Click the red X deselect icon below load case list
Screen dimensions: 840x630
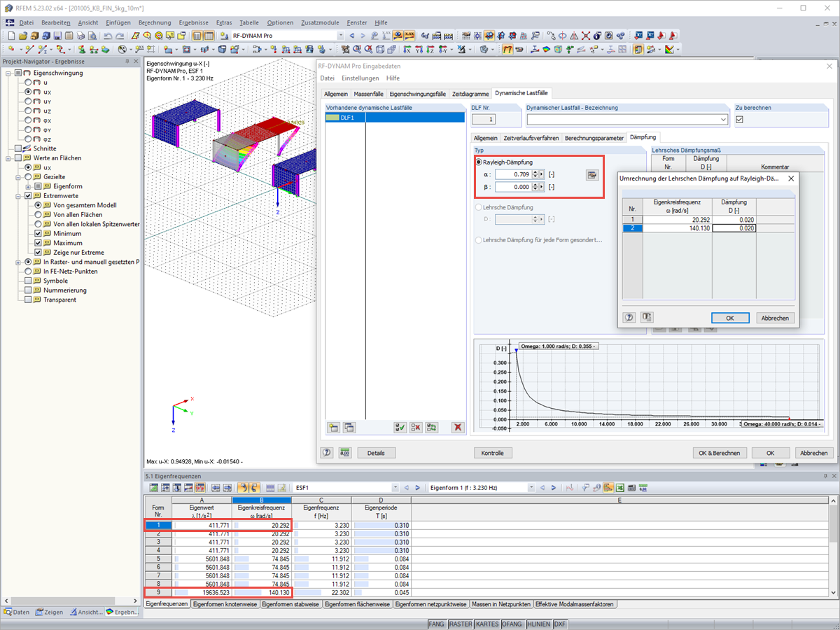click(x=416, y=427)
